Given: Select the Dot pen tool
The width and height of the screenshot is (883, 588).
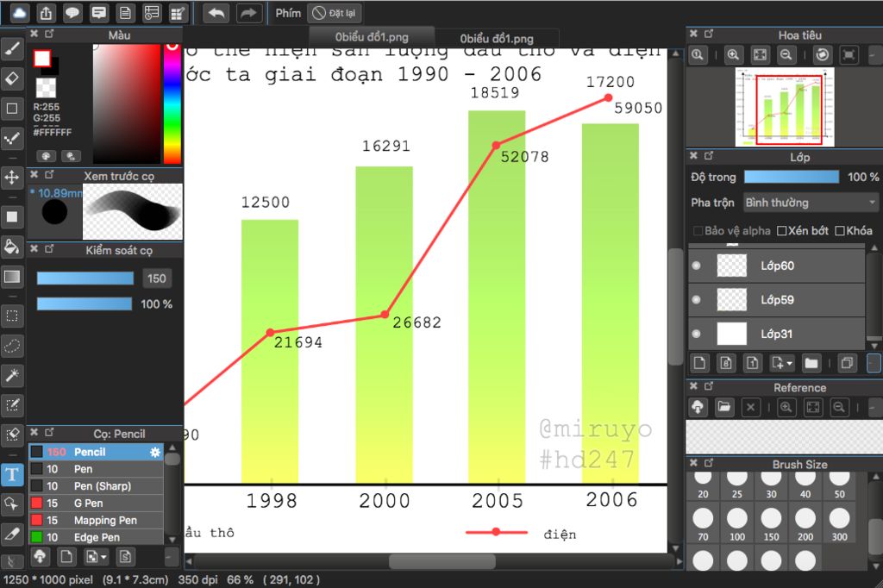Looking at the screenshot, I should point(12,138).
